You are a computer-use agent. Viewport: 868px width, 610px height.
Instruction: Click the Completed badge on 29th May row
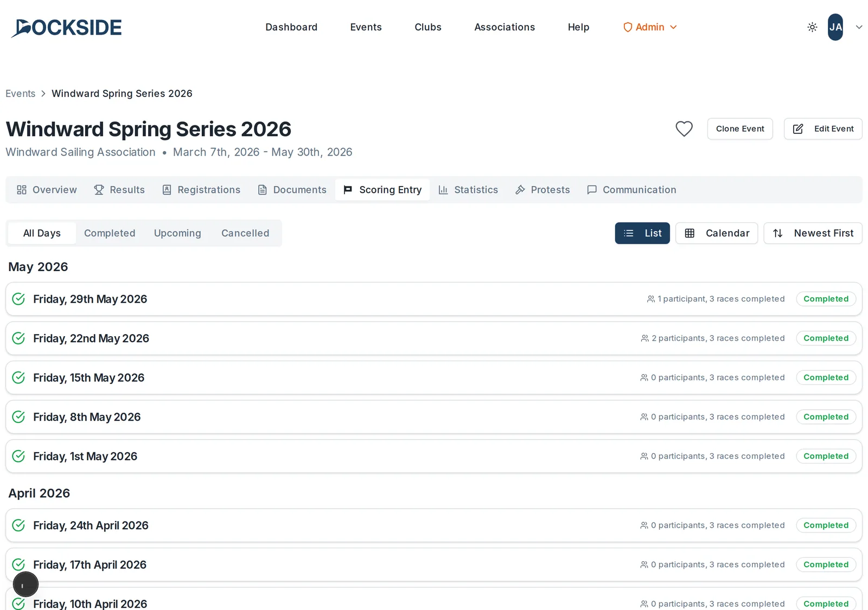[x=826, y=299]
